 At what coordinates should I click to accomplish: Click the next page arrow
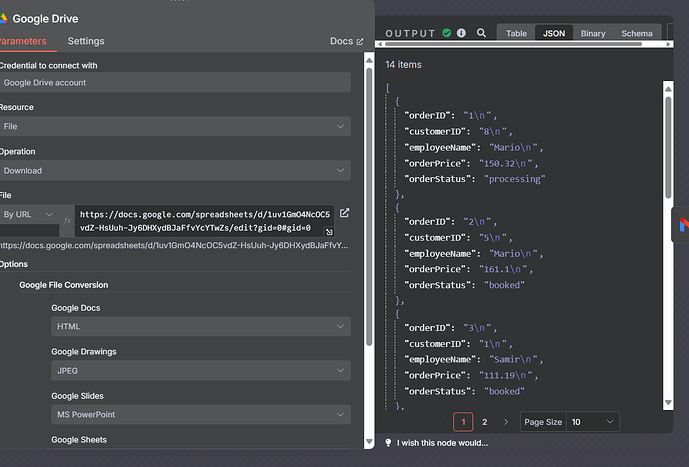[506, 422]
